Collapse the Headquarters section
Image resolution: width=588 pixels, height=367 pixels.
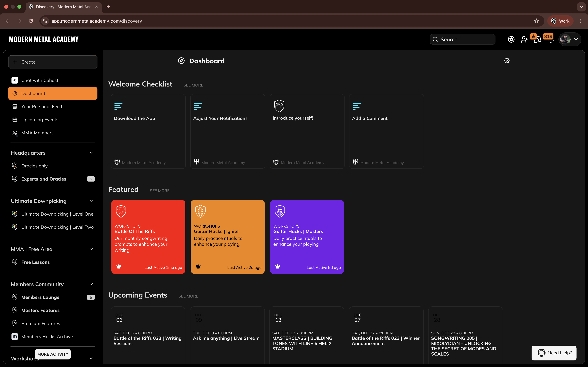pyautogui.click(x=91, y=153)
